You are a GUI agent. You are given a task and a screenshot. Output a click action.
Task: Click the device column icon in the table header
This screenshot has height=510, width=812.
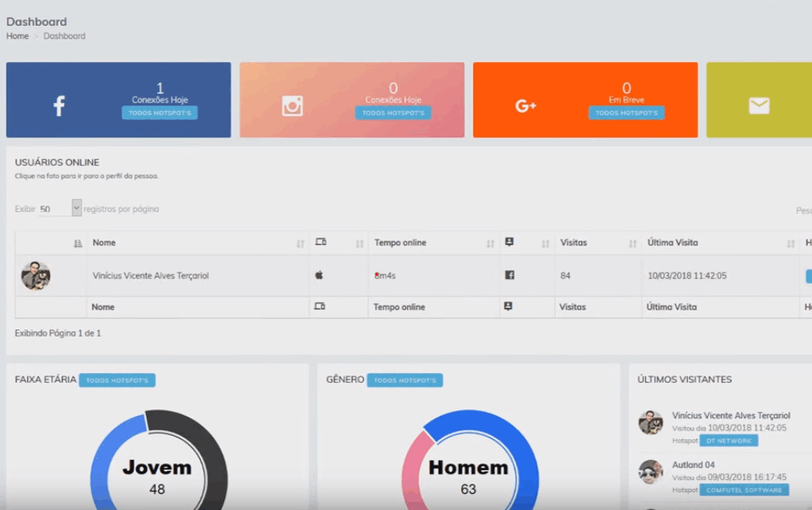(321, 243)
